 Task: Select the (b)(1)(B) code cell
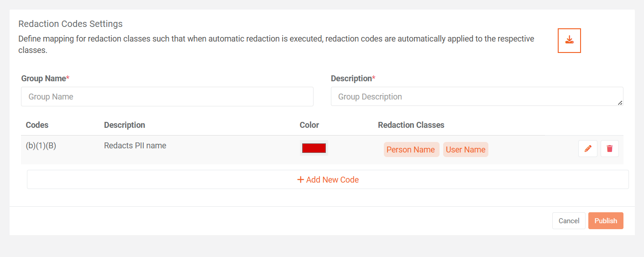(41, 146)
